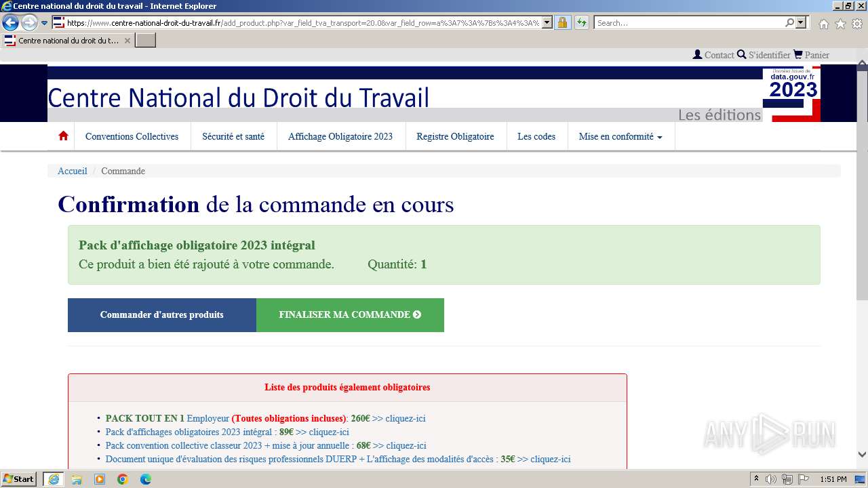The height and width of the screenshot is (488, 868).
Task: Click the search magnifier icon
Action: coord(789,22)
